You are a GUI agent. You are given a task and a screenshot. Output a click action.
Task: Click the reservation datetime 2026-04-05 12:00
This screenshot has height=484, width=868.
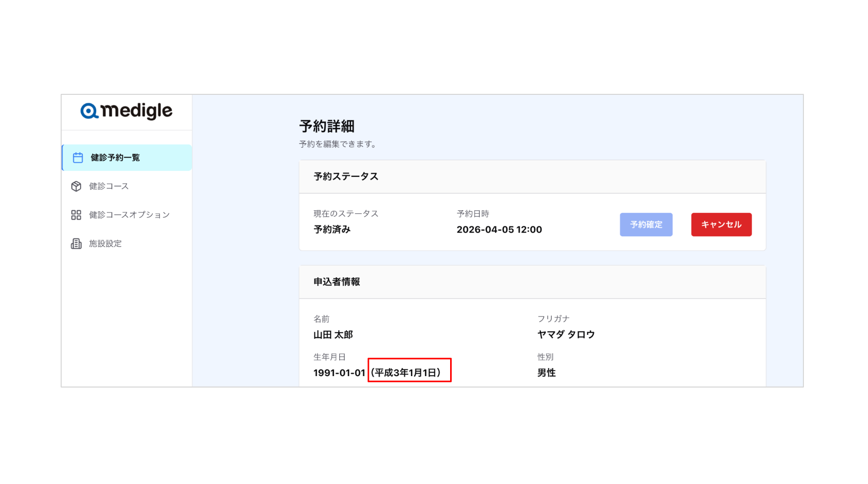point(499,230)
